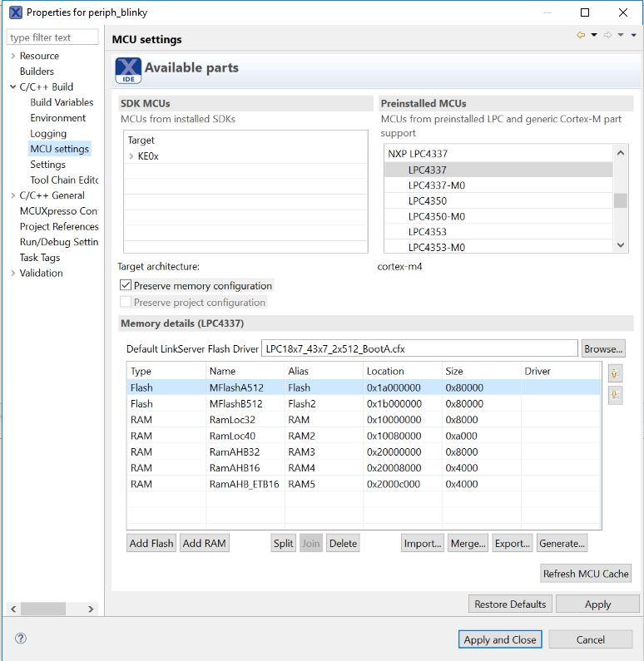Expand the KE0x target node
The width and height of the screenshot is (644, 661).
click(131, 156)
